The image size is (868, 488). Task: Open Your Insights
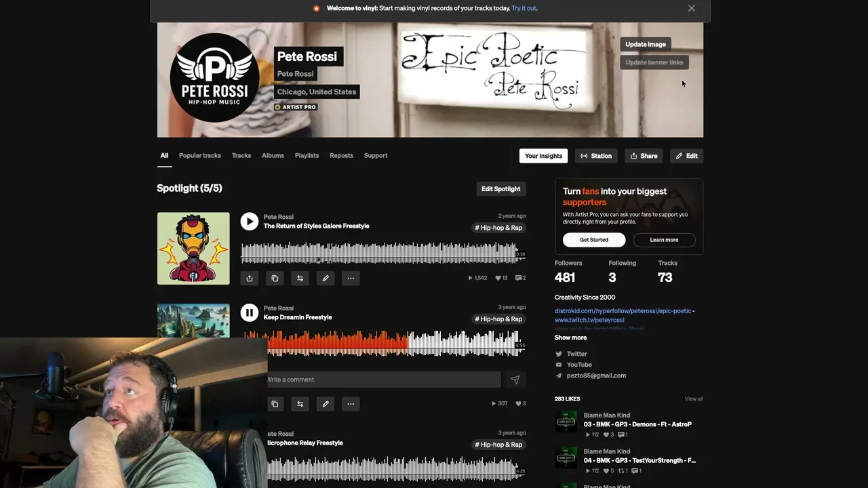(x=544, y=156)
